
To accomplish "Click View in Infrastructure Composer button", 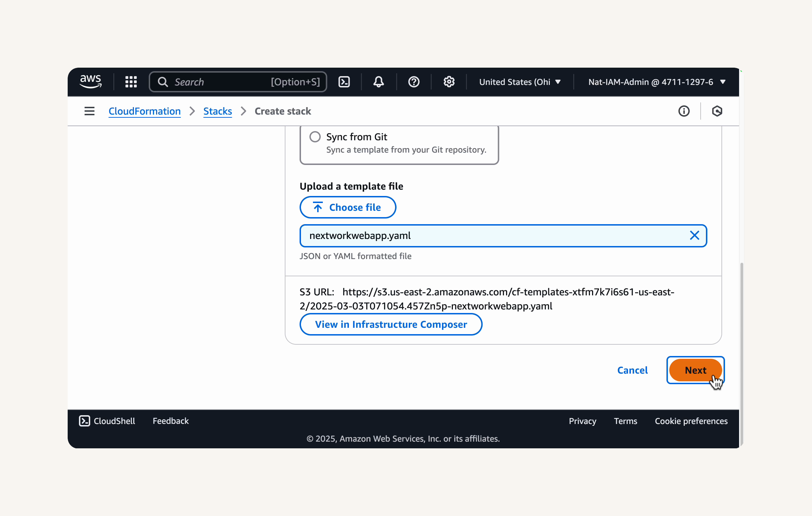I will pos(391,324).
